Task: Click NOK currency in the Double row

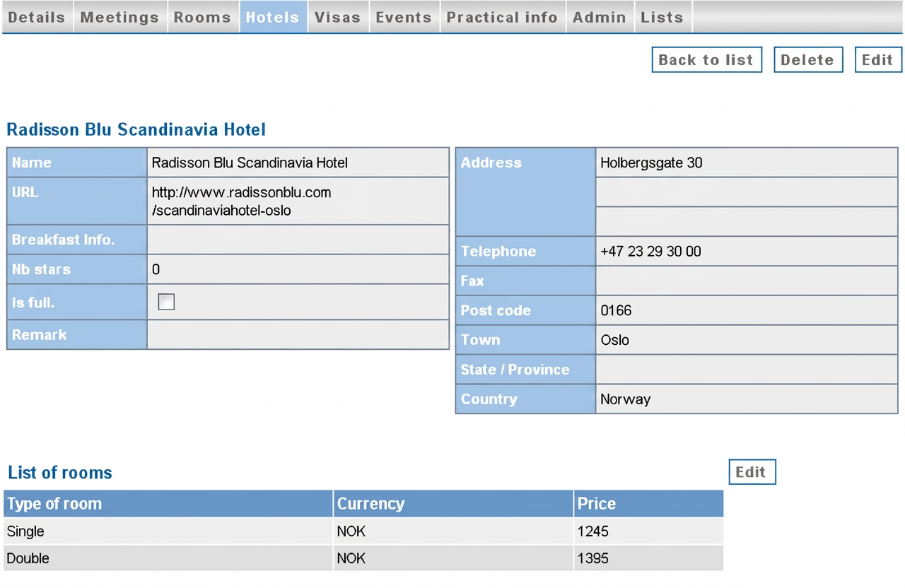Action: coord(351,558)
